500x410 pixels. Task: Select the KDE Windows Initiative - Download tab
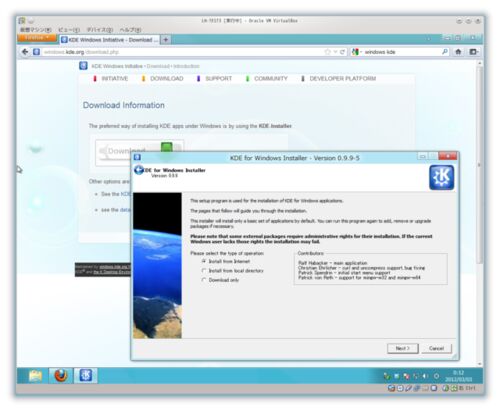pos(110,40)
